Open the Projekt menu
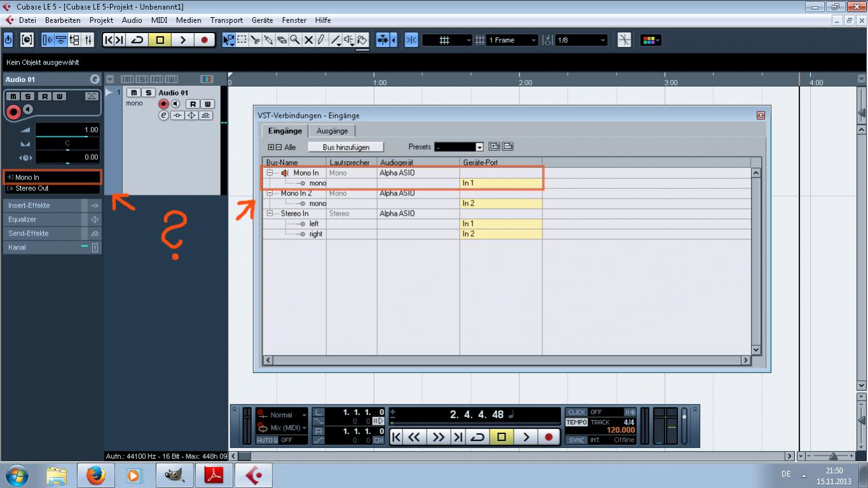 101,20
